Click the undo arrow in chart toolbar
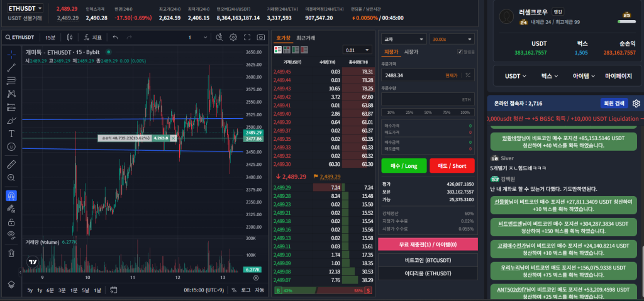644x301 pixels. (115, 38)
